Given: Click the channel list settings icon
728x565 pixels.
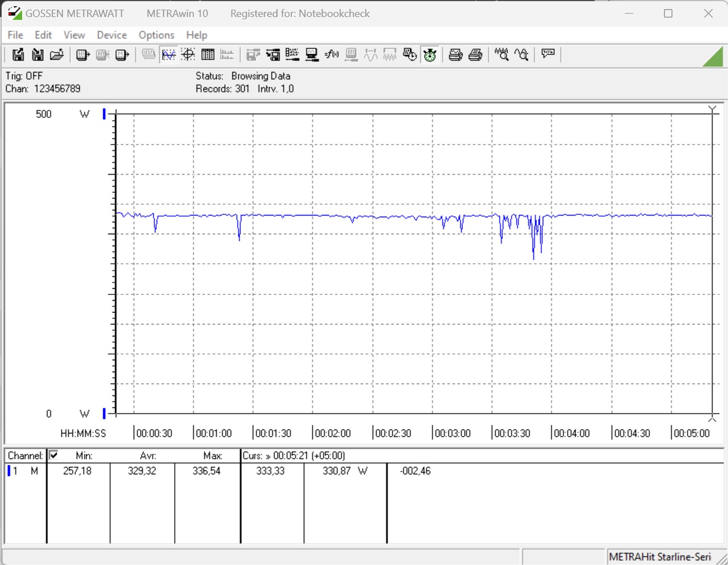Looking at the screenshot, I should (292, 54).
